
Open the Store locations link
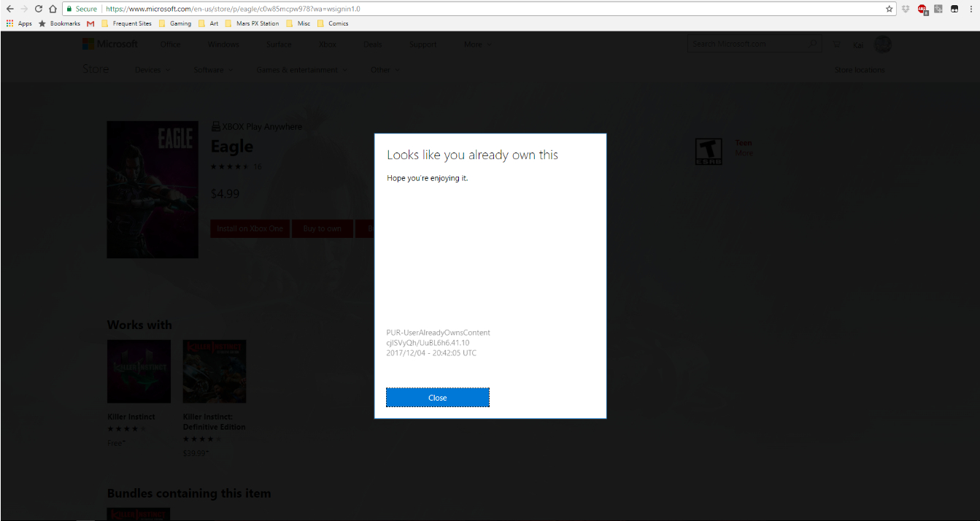[860, 70]
